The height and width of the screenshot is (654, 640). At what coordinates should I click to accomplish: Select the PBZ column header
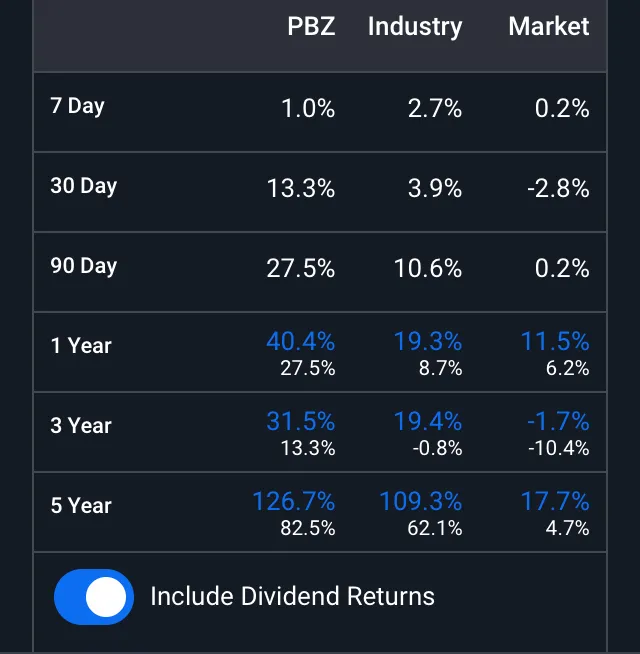(311, 27)
